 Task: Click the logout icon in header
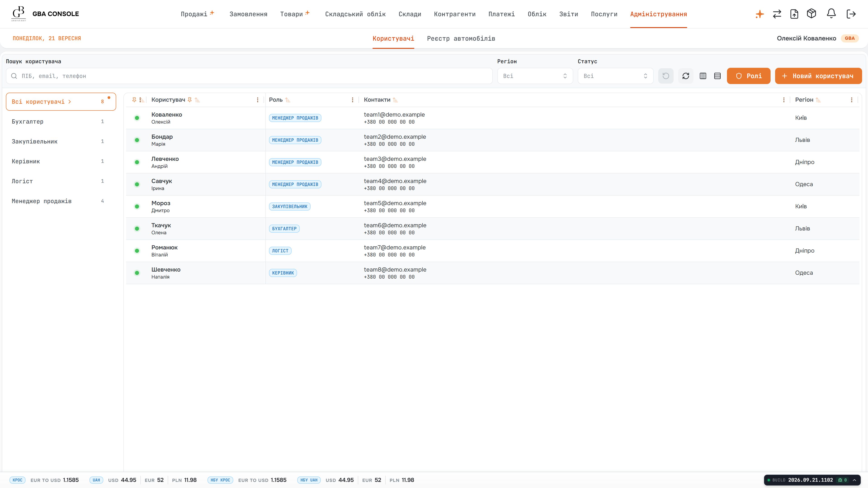click(851, 14)
